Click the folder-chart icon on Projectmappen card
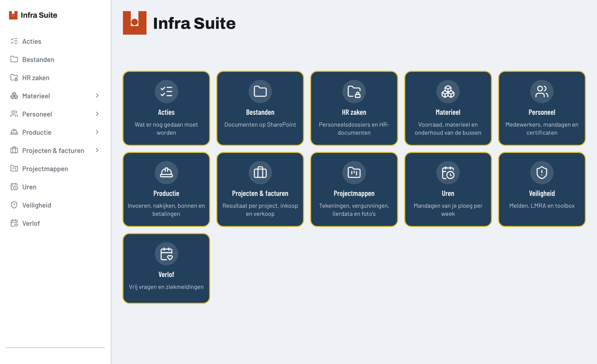Viewport: 597px width, 364px height. tap(354, 172)
